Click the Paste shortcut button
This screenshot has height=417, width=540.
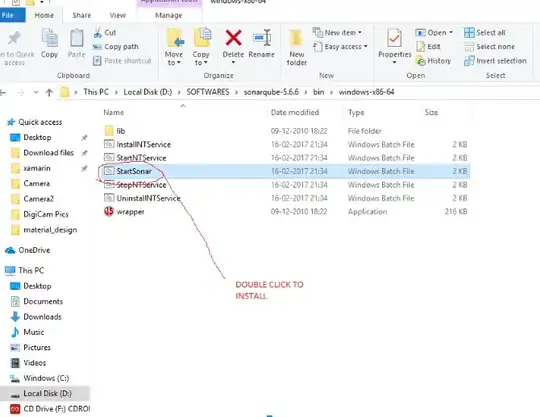pos(122,61)
